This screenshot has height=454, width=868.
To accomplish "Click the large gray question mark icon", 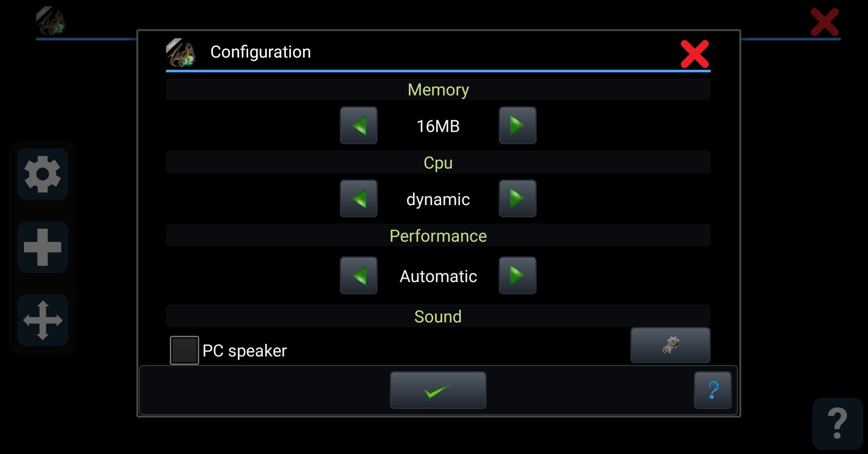I will click(837, 423).
